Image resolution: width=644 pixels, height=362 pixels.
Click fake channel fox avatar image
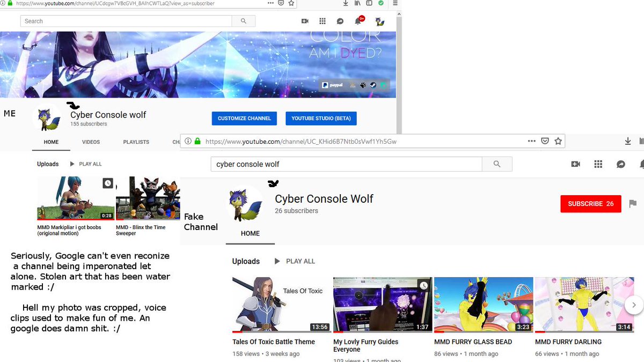coord(245,204)
